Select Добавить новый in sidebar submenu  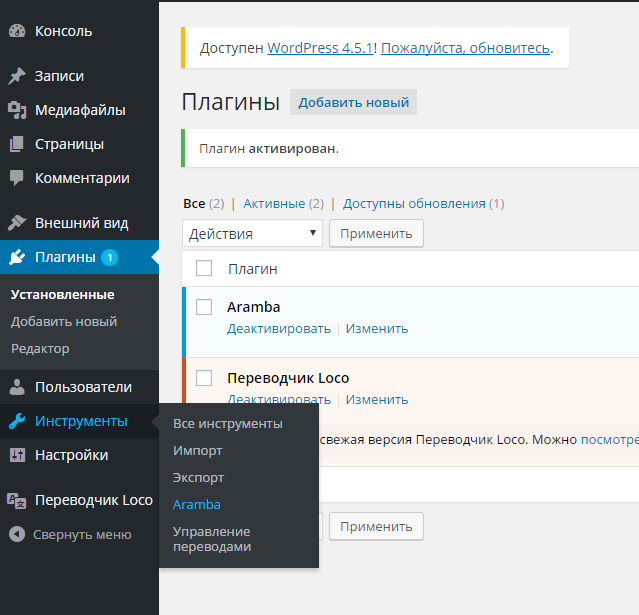(x=64, y=322)
